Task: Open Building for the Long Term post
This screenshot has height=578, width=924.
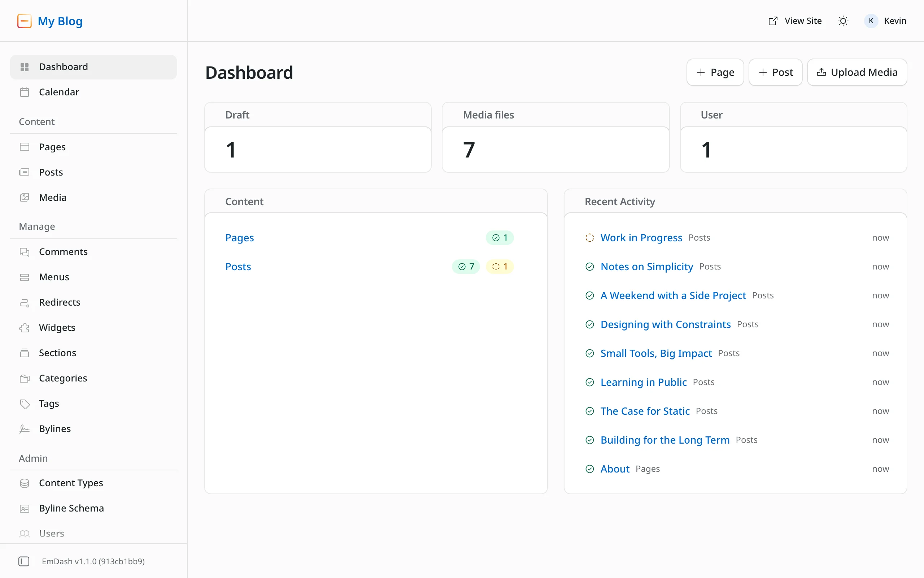Action: pyautogui.click(x=665, y=440)
